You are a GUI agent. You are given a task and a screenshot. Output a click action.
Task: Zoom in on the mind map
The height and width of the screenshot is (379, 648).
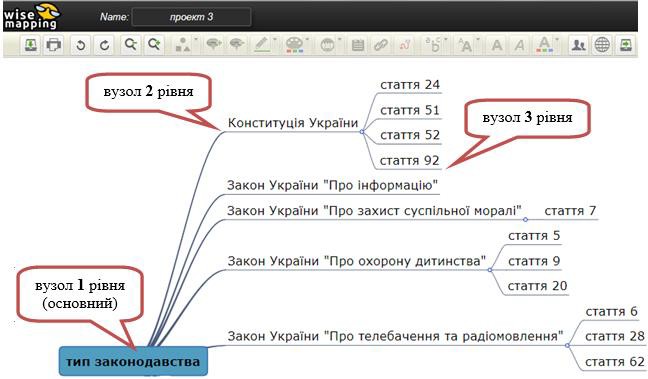tap(155, 45)
